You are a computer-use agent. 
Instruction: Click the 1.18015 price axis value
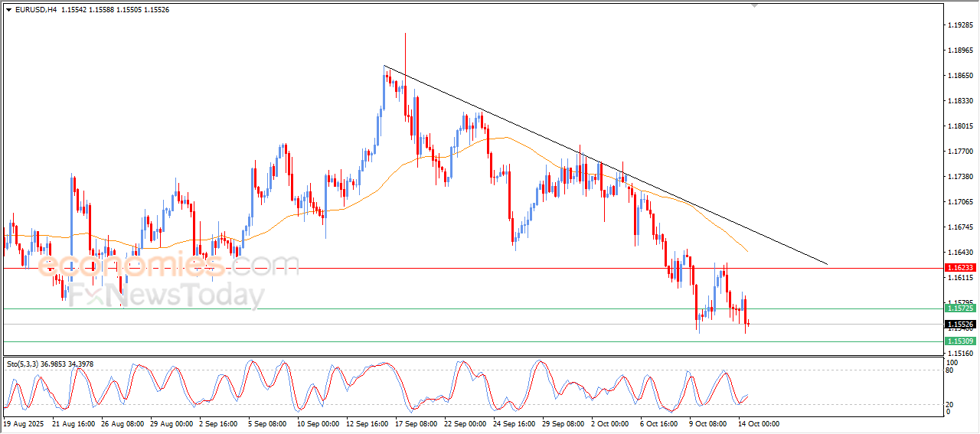(x=962, y=126)
